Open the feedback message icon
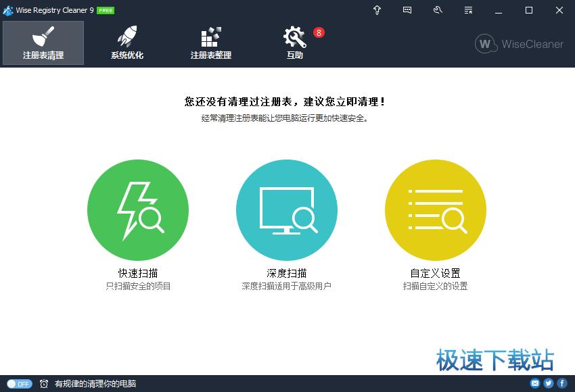 click(x=407, y=10)
